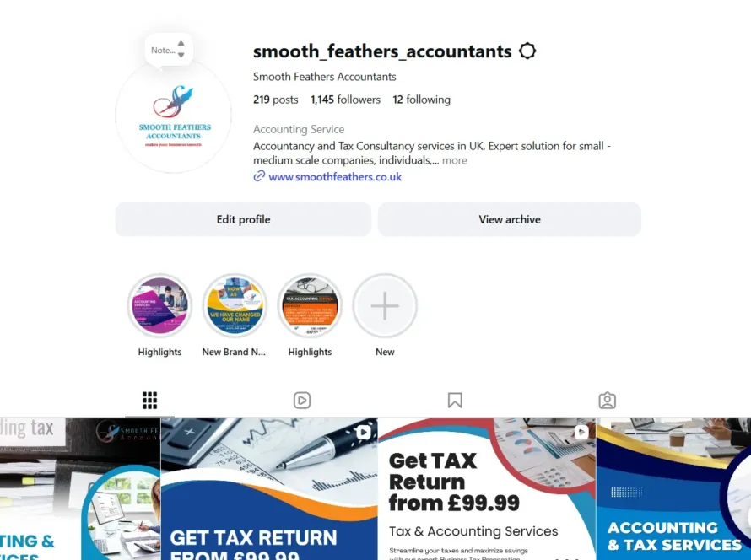This screenshot has width=751, height=560.
Task: Click the down arrow in Note bubble
Action: (181, 55)
